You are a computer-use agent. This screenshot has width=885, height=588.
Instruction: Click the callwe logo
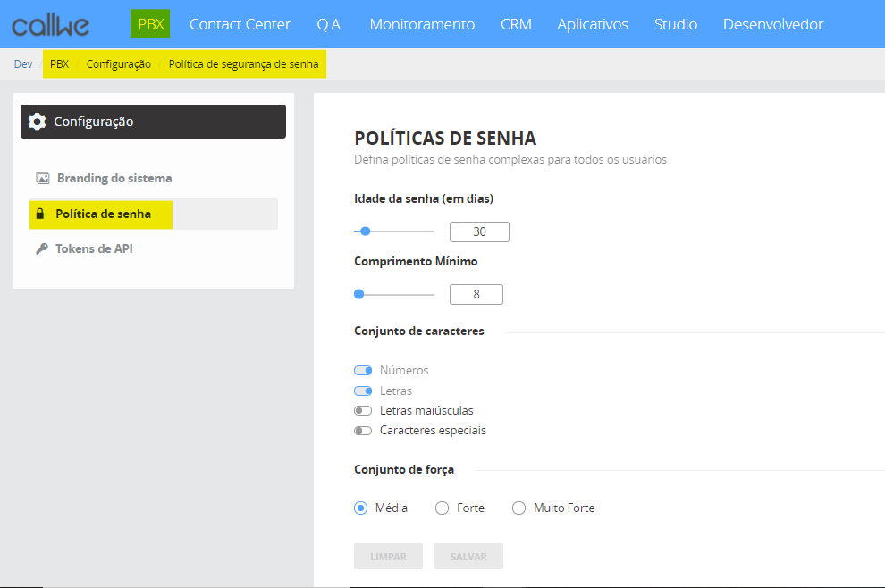pyautogui.click(x=51, y=25)
